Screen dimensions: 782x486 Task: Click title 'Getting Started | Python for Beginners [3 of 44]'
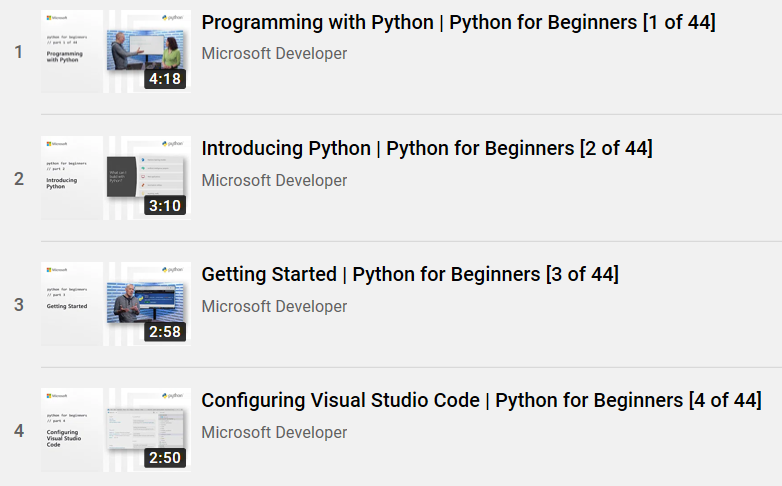410,274
